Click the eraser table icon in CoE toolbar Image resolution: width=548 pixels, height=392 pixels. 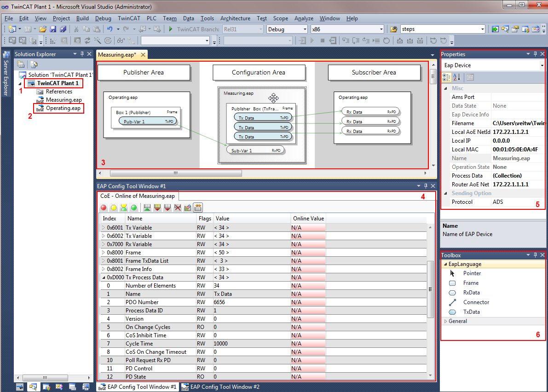(x=188, y=208)
